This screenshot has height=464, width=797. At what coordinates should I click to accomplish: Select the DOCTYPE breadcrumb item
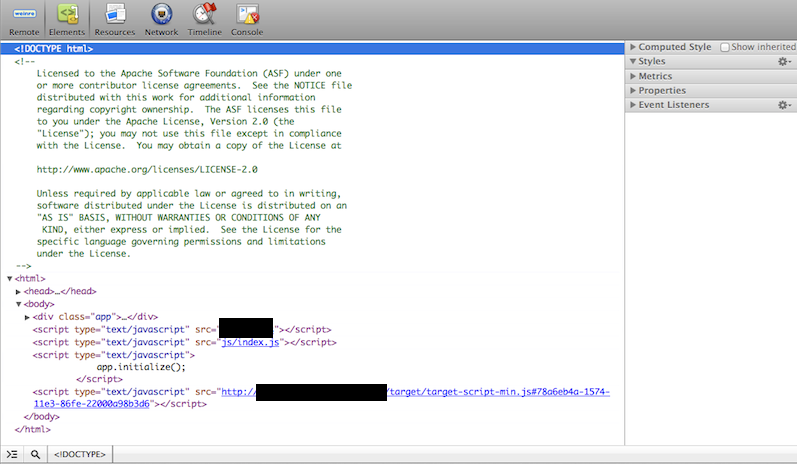pos(80,454)
